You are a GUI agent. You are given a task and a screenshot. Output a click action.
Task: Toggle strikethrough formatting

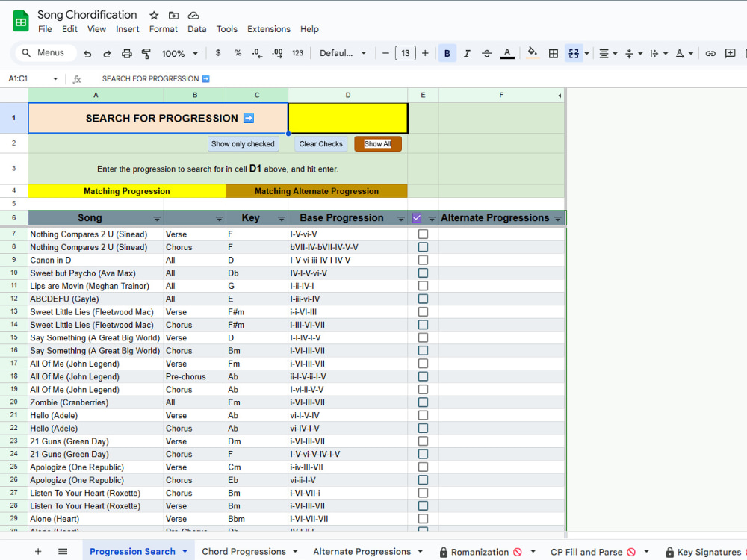coord(486,53)
